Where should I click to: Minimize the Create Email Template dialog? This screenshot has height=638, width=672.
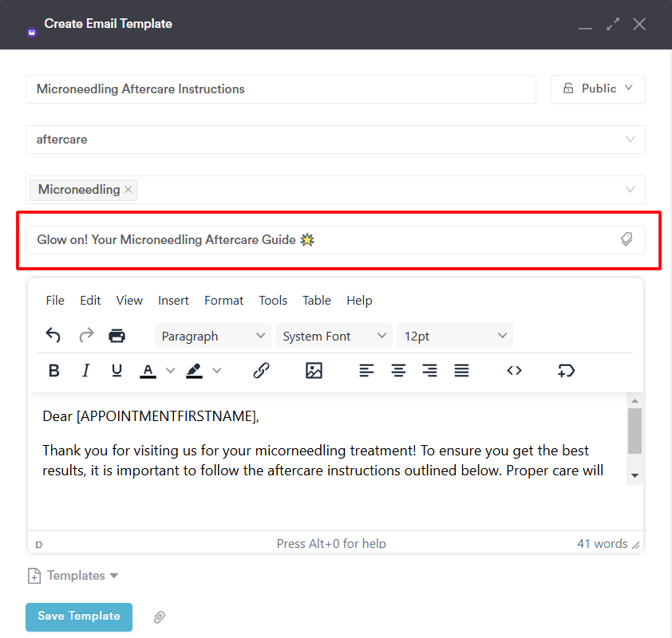point(585,28)
